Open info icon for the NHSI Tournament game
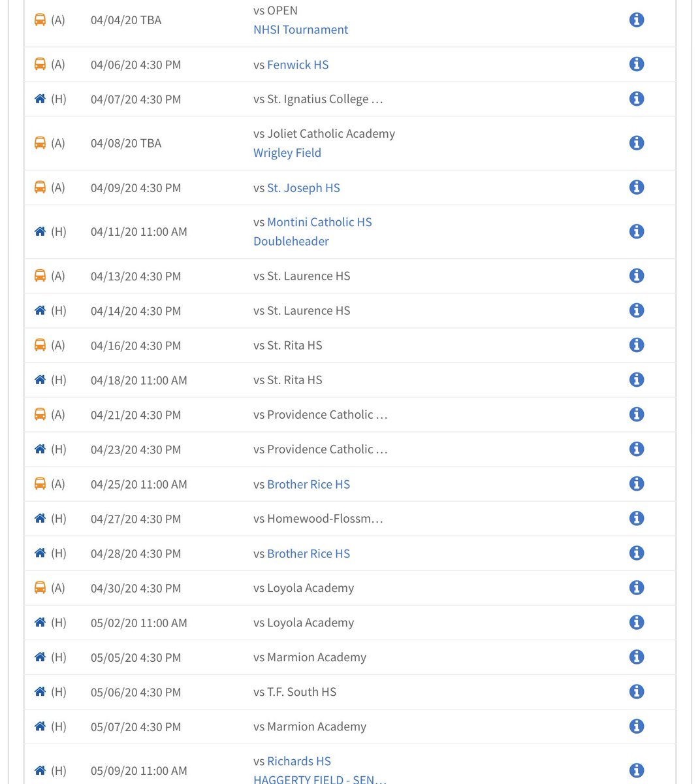The width and height of the screenshot is (700, 784). pyautogui.click(x=637, y=20)
